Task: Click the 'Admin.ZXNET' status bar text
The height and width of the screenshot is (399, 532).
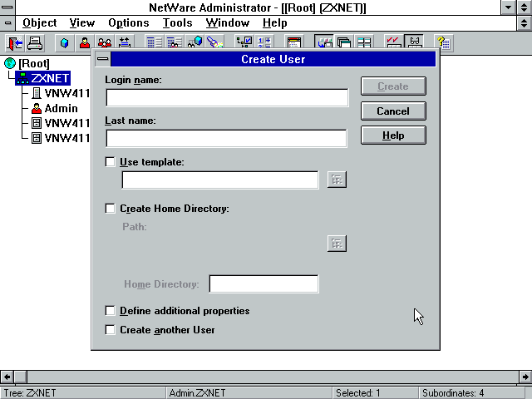Action: coord(197,393)
